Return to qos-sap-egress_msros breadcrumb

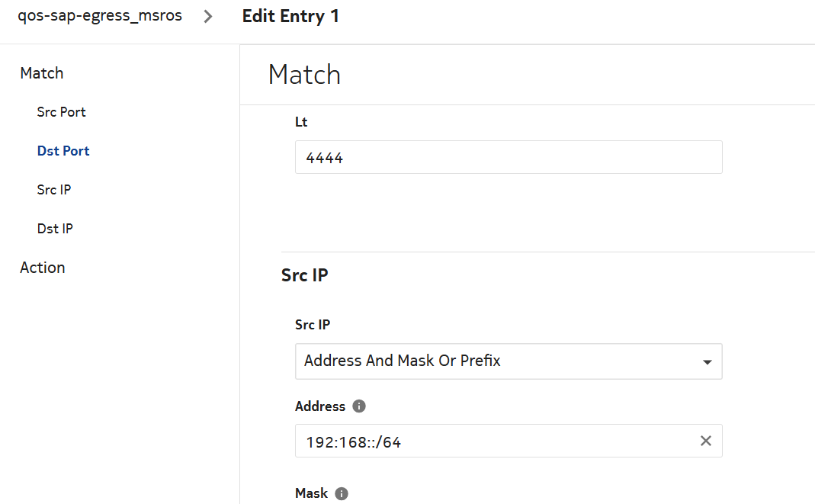click(100, 16)
